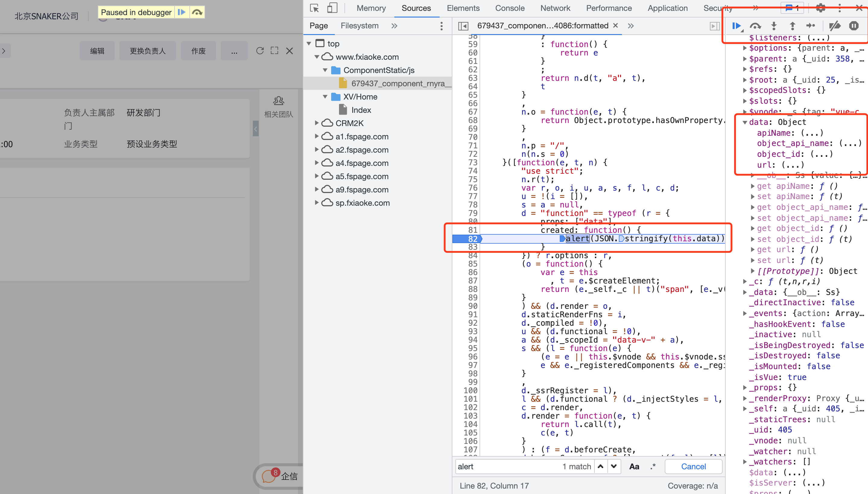The width and height of the screenshot is (868, 494).
Task: Collapse the ComponentStatic/js folder
Action: point(325,70)
